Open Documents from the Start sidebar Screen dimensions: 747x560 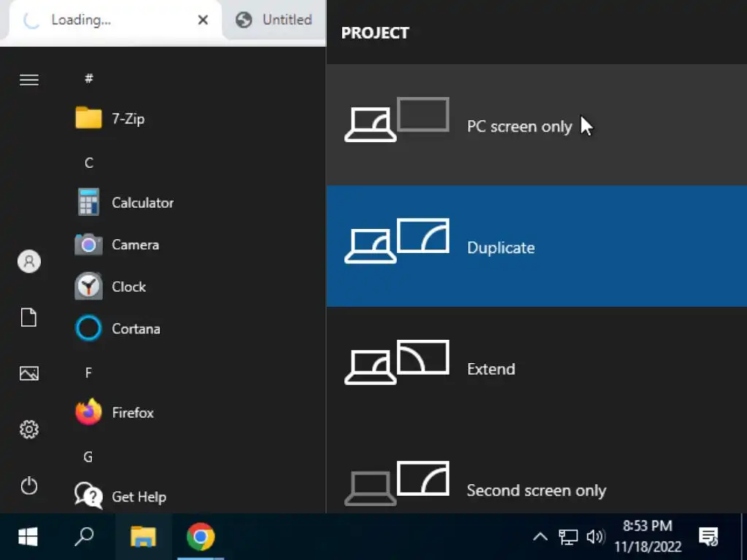click(x=29, y=317)
